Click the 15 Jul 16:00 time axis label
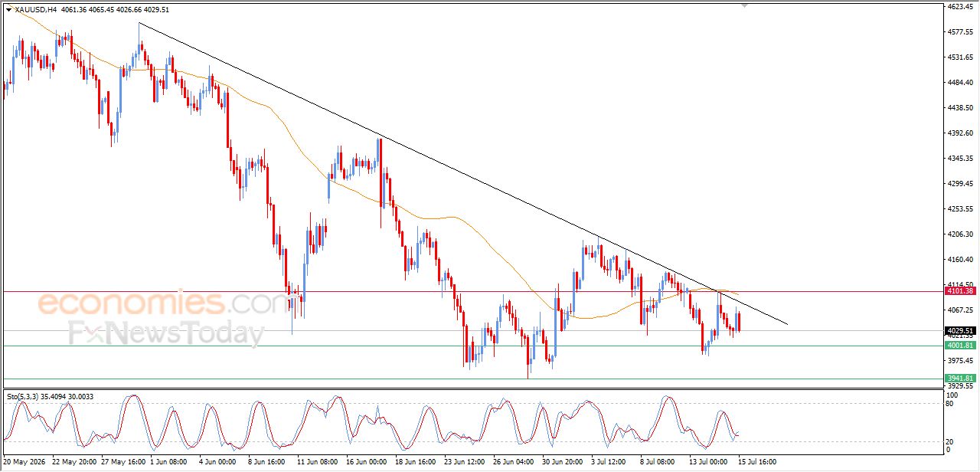This screenshot has width=980, height=472. click(x=756, y=461)
